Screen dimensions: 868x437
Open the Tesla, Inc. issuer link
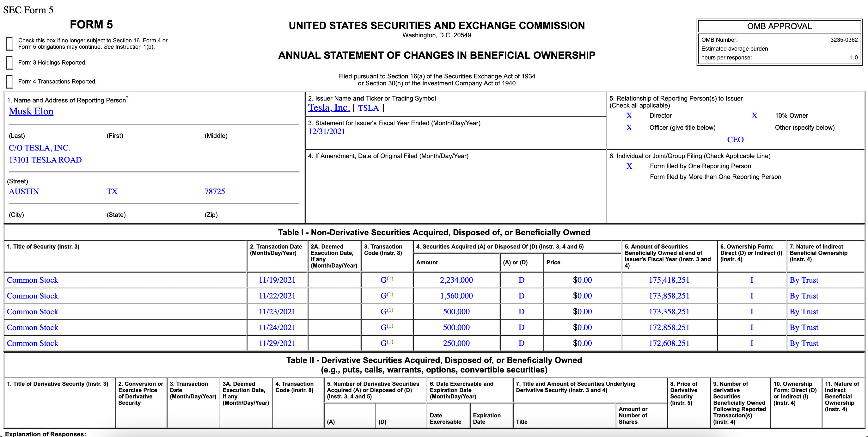point(329,108)
